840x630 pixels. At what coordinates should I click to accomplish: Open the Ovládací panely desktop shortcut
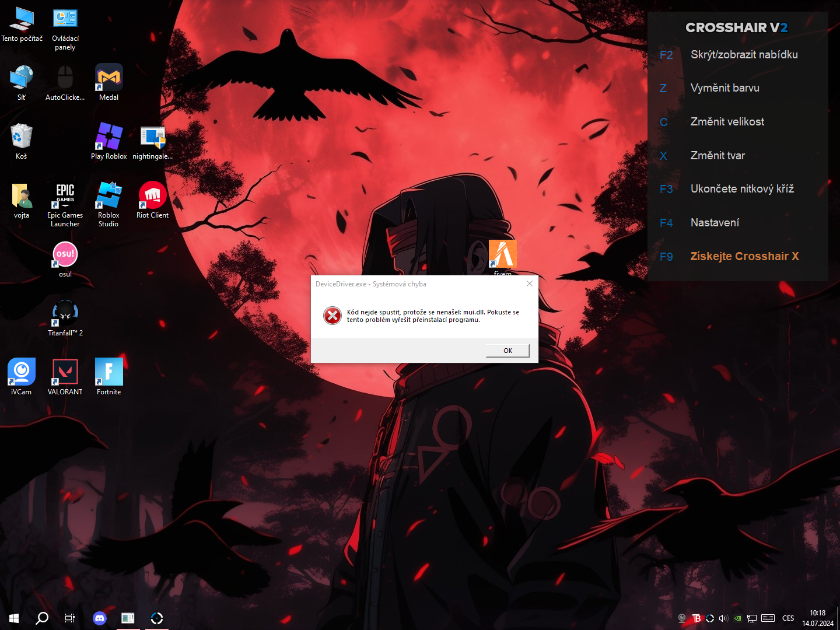(x=65, y=29)
